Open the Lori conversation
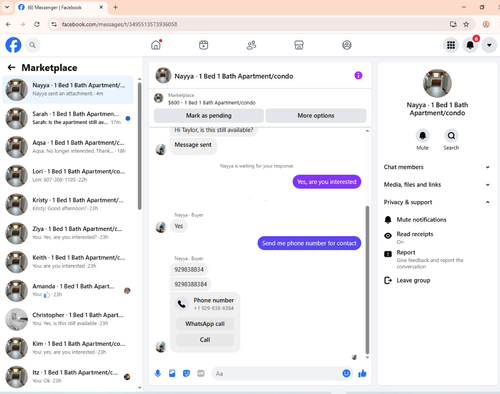The height and width of the screenshot is (394, 500). [68, 175]
